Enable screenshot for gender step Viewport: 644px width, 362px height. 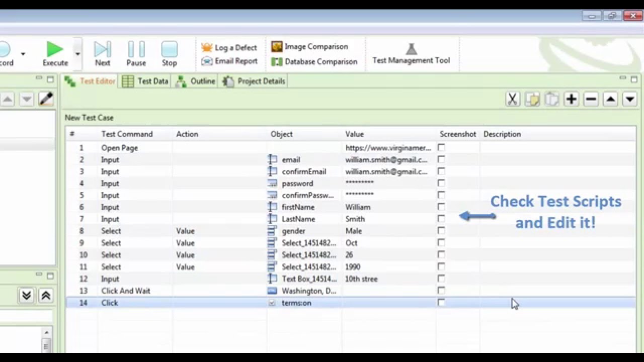pos(441,231)
